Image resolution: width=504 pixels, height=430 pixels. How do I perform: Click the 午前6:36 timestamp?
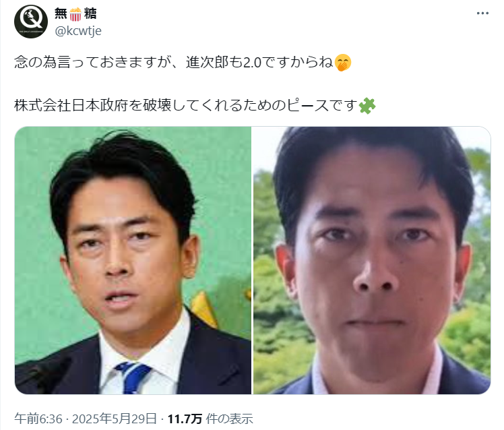point(38,419)
